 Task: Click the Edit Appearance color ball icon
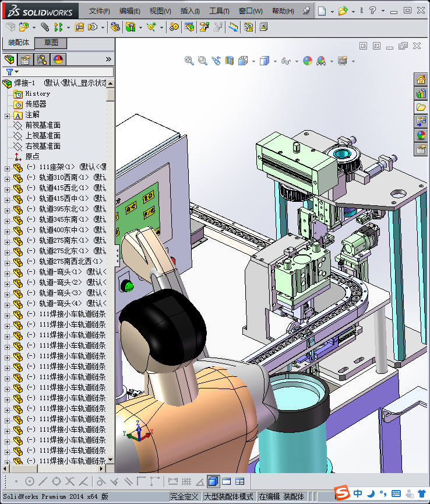point(308,61)
